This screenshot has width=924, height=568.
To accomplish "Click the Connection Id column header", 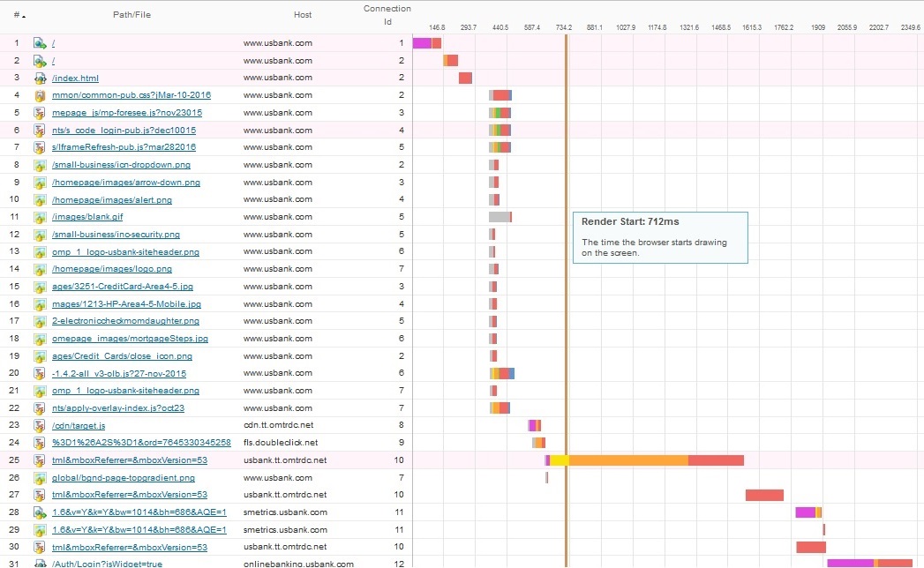I will tap(387, 15).
